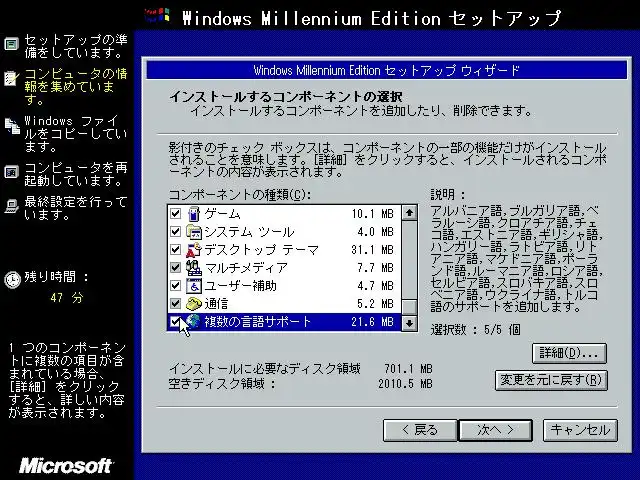Image resolution: width=640 pixels, height=480 pixels.
Task: Click the wizard title bar セットアップ ウィザード
Action: [x=387, y=70]
